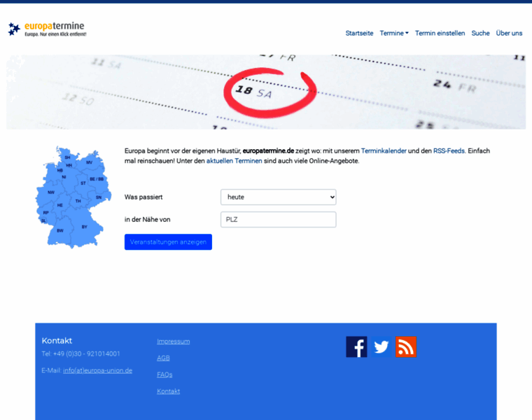Screen dimensions: 532x420
Task: Click the phone number +49 (0)30 - 921014001
Action: click(87, 353)
